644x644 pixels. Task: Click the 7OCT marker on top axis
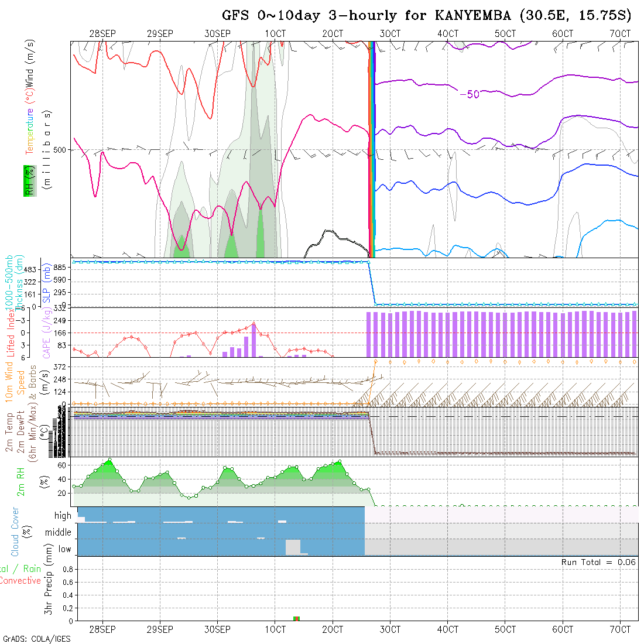coord(620,33)
